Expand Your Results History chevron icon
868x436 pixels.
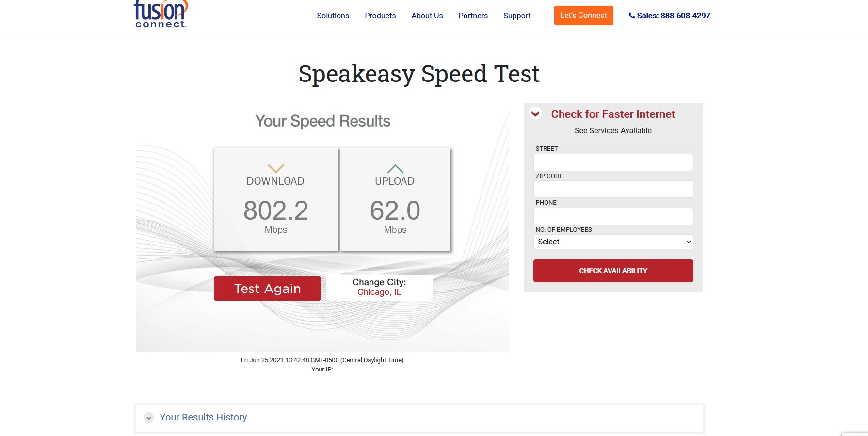click(149, 418)
